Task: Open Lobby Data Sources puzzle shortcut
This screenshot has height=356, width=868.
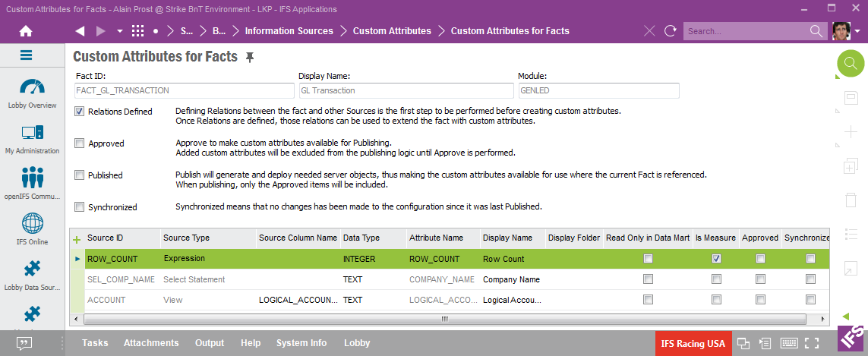Action: pyautogui.click(x=32, y=276)
